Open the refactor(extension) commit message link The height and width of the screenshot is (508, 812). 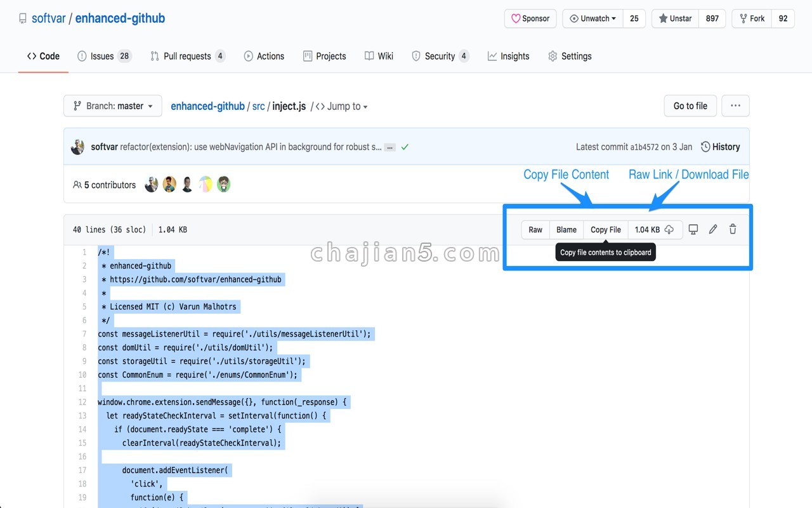point(251,147)
